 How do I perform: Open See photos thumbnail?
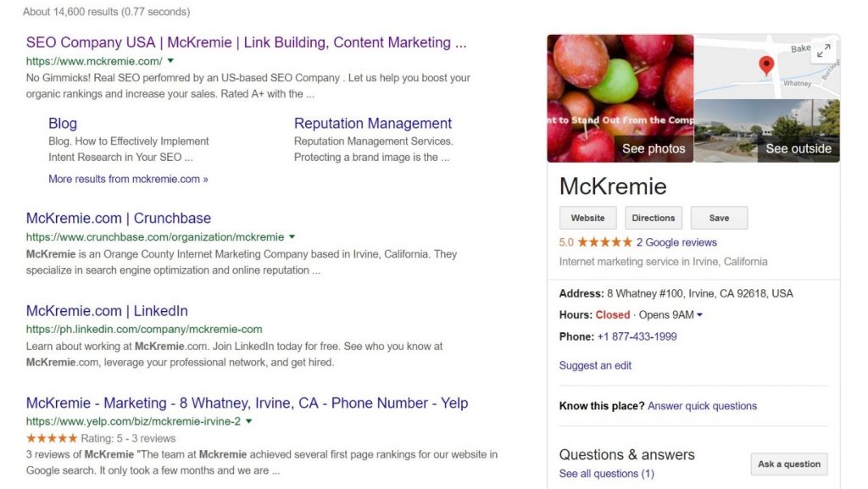point(620,98)
